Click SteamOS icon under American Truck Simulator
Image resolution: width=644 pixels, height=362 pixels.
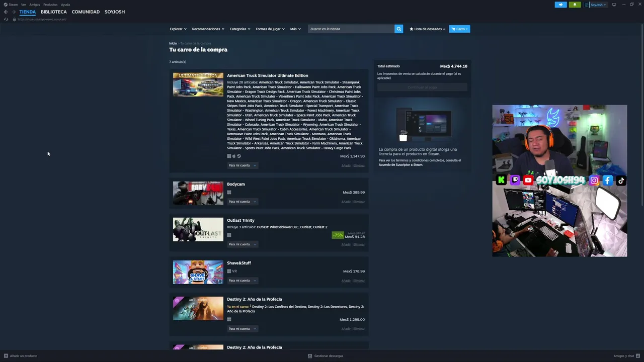[x=239, y=156]
